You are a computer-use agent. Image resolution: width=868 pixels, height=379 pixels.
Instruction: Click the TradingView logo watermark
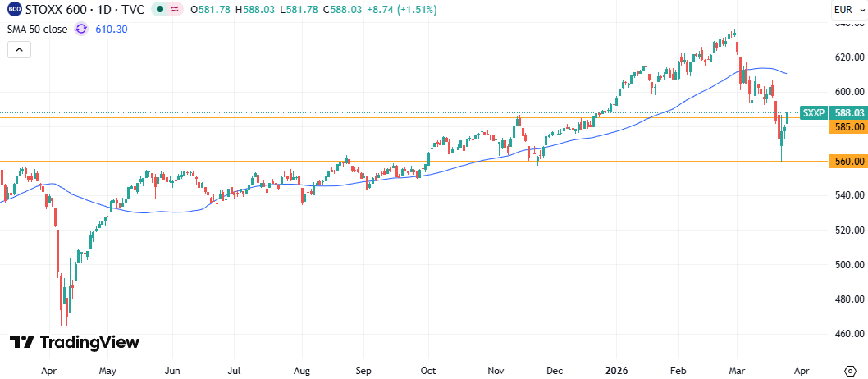click(74, 342)
